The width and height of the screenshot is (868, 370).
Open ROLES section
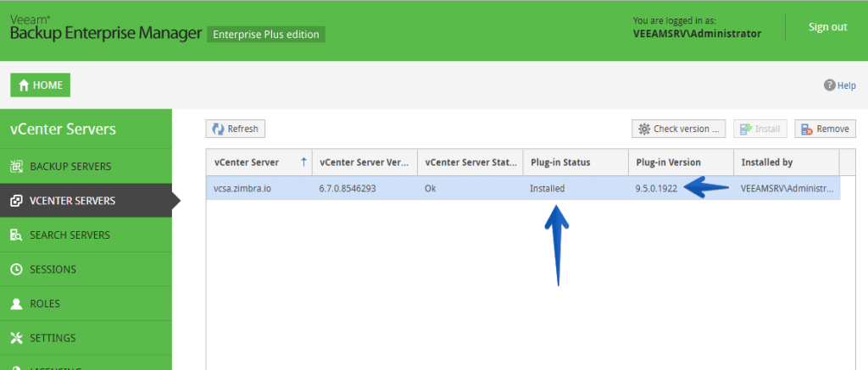(x=86, y=304)
